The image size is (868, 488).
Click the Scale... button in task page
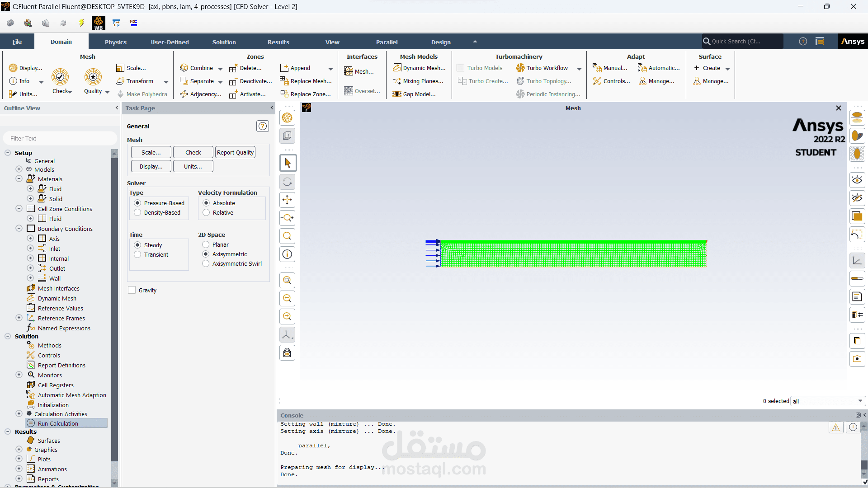(x=151, y=153)
